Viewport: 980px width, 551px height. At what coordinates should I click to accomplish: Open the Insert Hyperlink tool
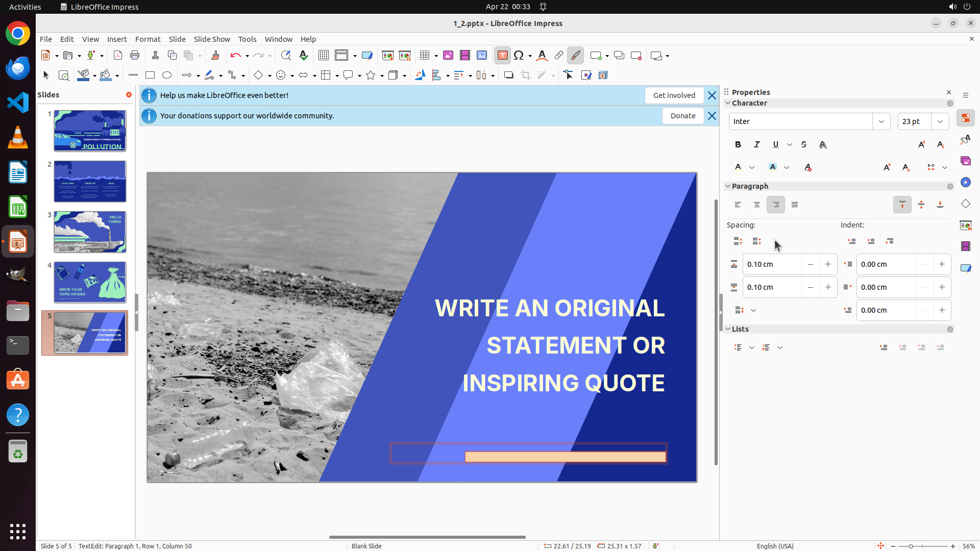click(558, 56)
